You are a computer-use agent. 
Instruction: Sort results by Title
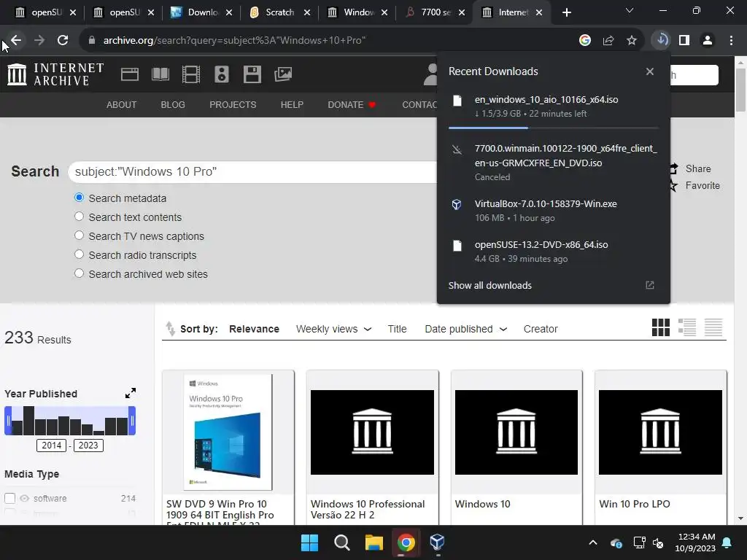point(397,329)
